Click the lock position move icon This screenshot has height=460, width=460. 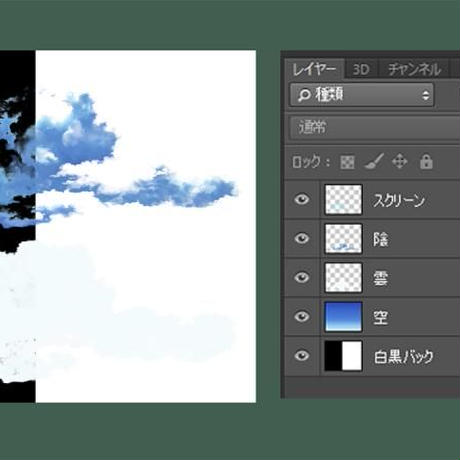pyautogui.click(x=399, y=162)
